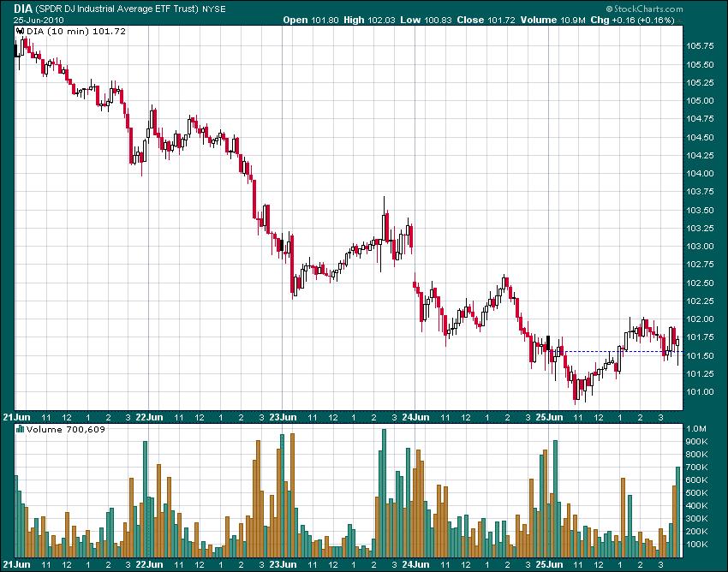Click the 500K volume axis label
The width and height of the screenshot is (728, 572).
click(697, 492)
